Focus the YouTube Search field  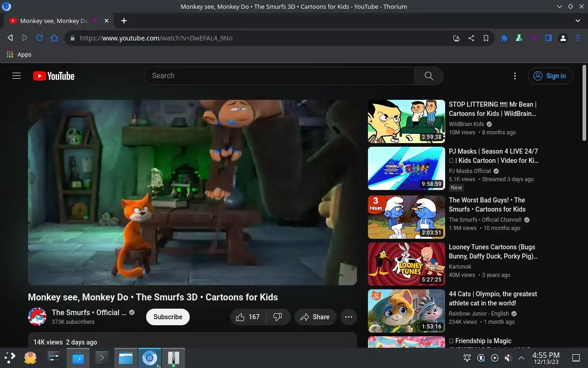coord(279,76)
